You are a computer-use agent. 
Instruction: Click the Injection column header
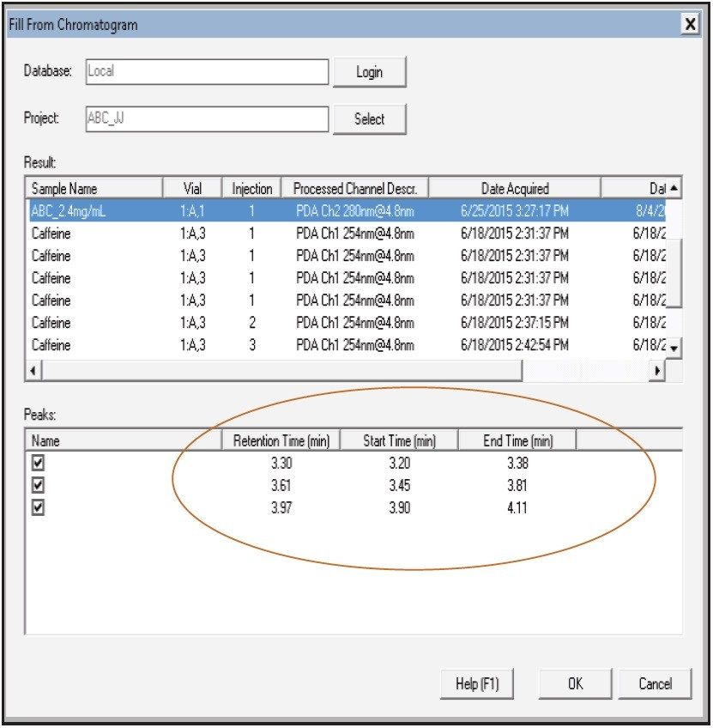point(252,189)
